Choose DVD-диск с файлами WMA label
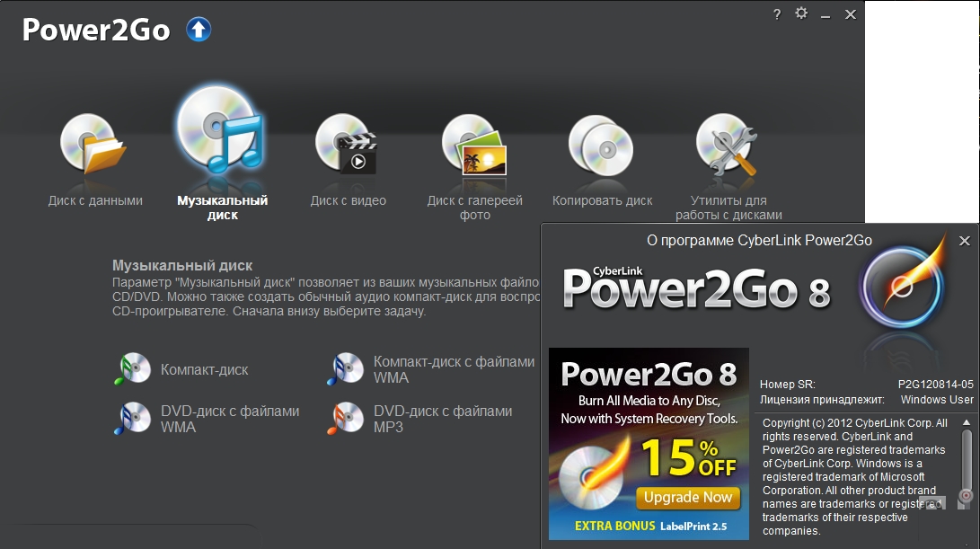 [230, 419]
